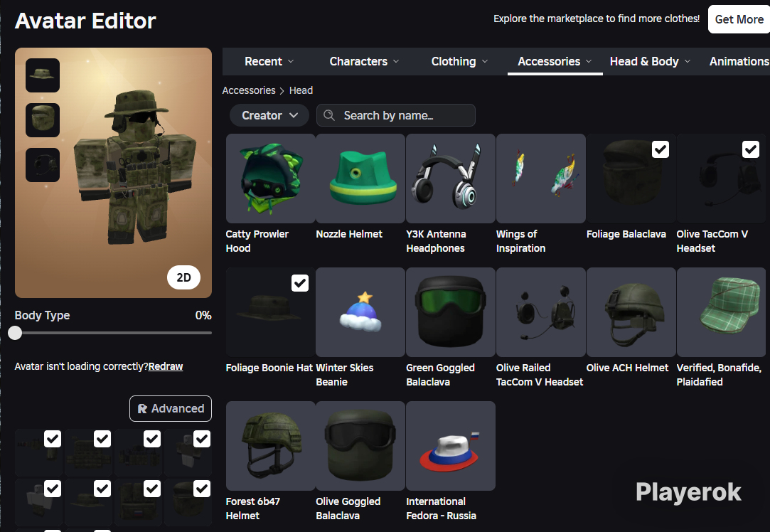Uncheck second equipped item in top row below Advanced
Image resolution: width=770 pixels, height=532 pixels.
(x=102, y=439)
